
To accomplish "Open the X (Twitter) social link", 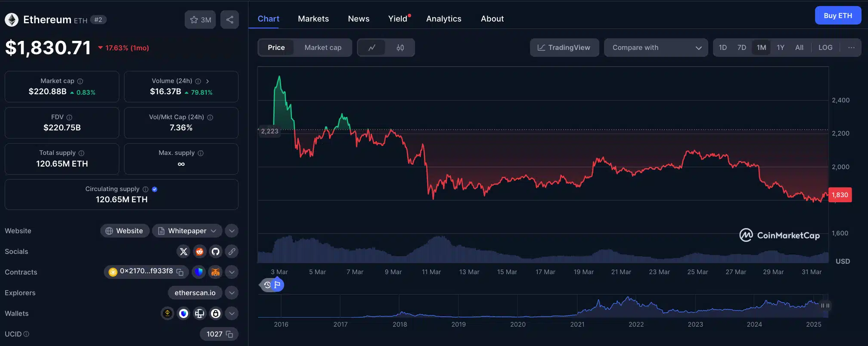I will tap(183, 252).
